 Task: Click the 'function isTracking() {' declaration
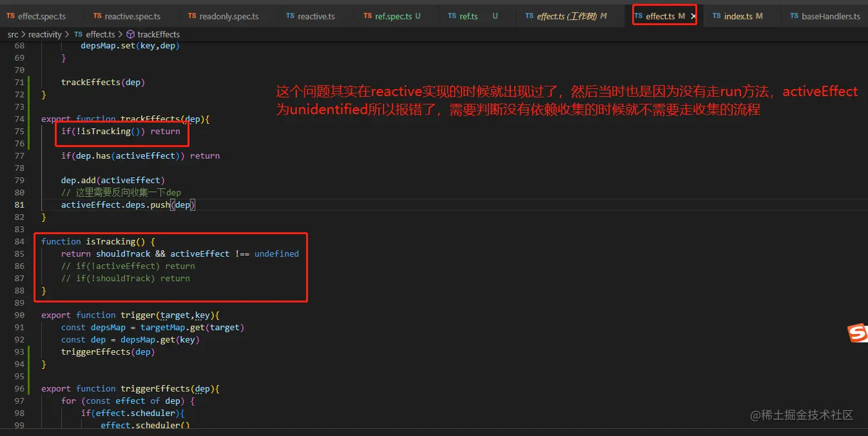98,242
